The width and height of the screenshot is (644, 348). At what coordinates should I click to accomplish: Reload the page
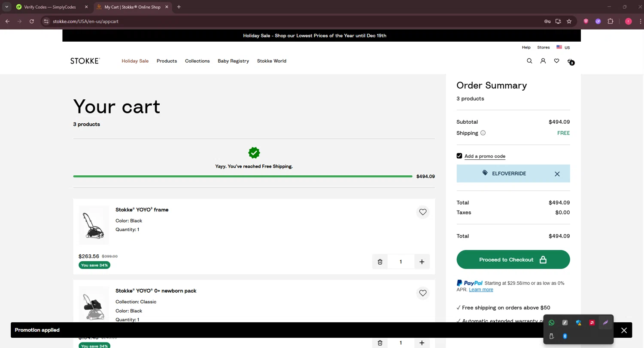click(31, 21)
